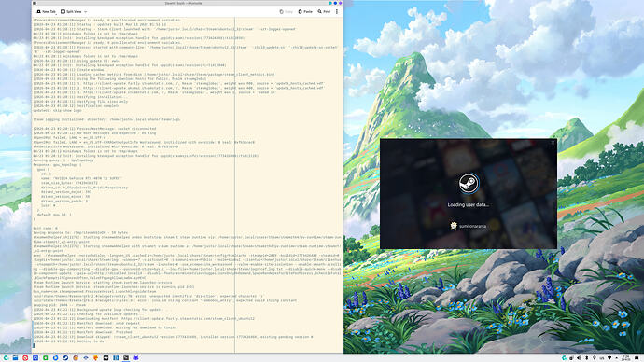Click the Steam icon in the taskbar

65,358
